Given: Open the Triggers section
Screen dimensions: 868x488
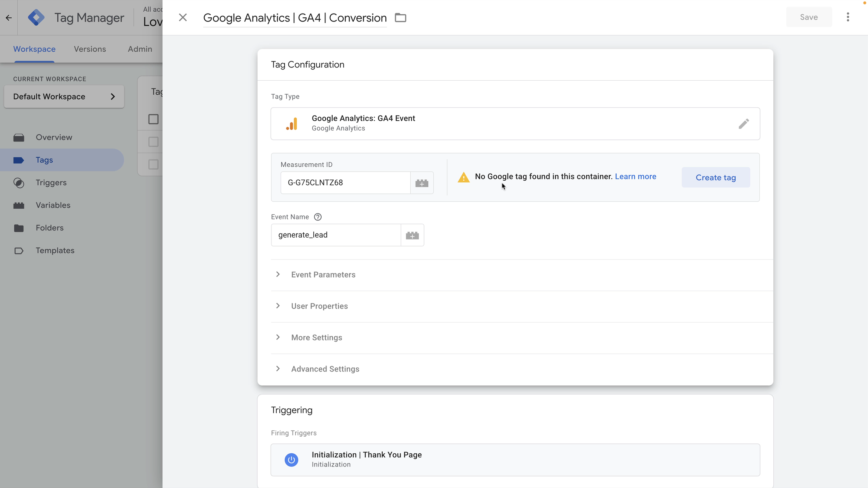Looking at the screenshot, I should pos(52,183).
